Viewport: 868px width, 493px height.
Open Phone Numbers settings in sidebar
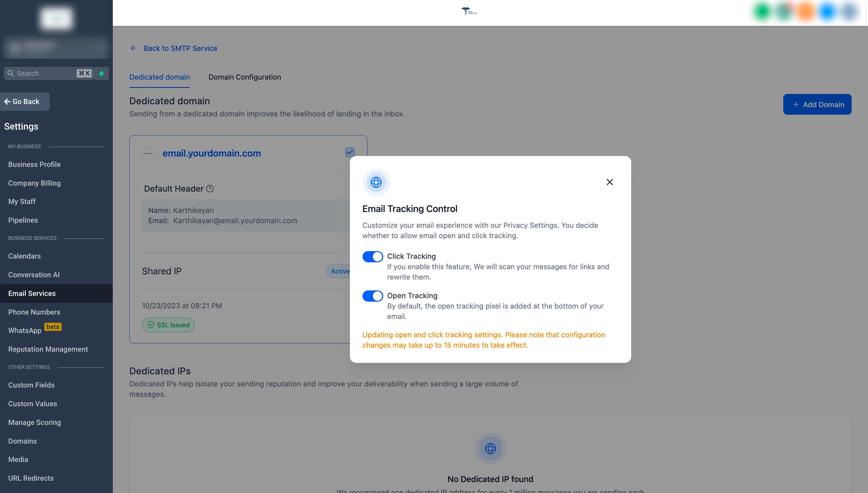[x=34, y=312]
